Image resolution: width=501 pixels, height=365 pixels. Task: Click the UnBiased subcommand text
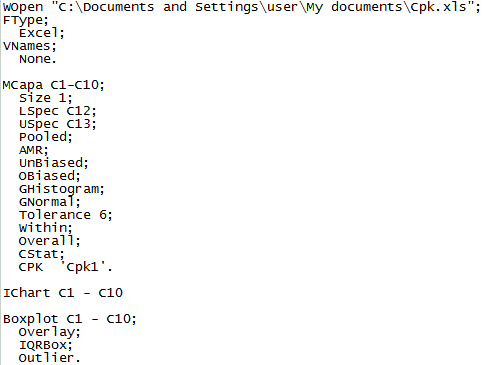(x=54, y=163)
